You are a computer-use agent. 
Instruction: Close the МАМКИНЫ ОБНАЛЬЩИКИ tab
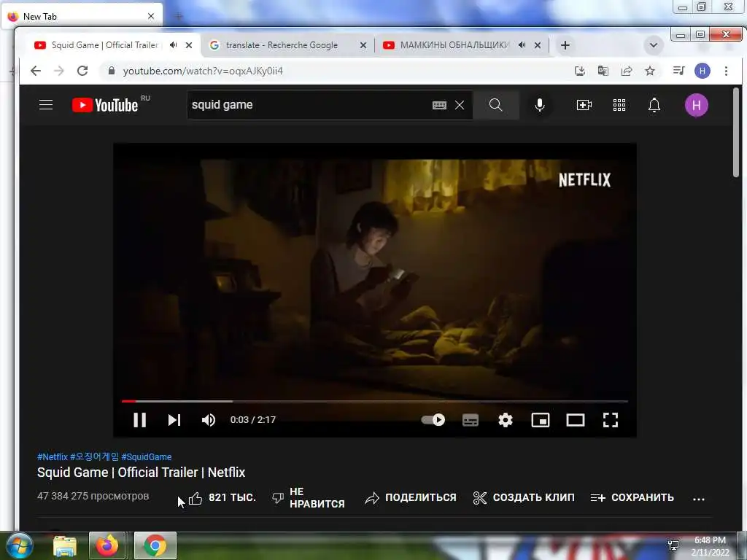538,45
